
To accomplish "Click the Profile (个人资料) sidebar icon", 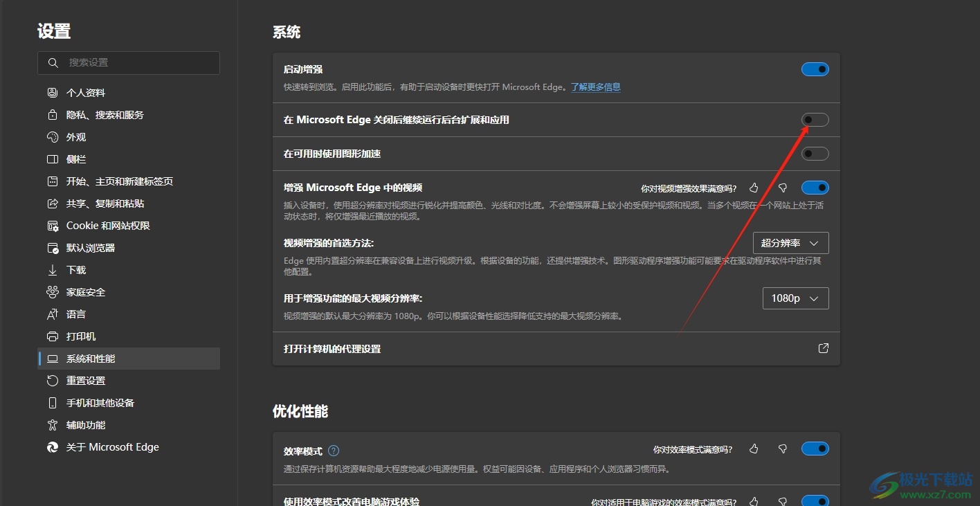I will tap(53, 93).
